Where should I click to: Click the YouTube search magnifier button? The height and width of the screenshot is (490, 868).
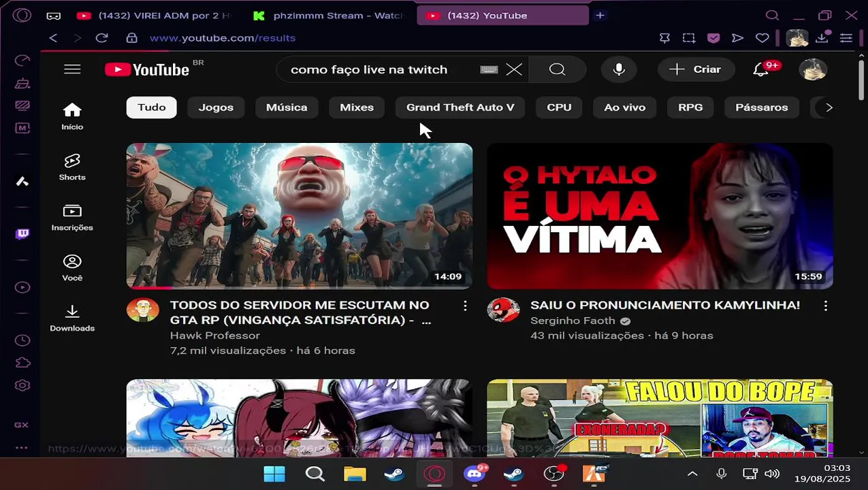[x=558, y=69]
